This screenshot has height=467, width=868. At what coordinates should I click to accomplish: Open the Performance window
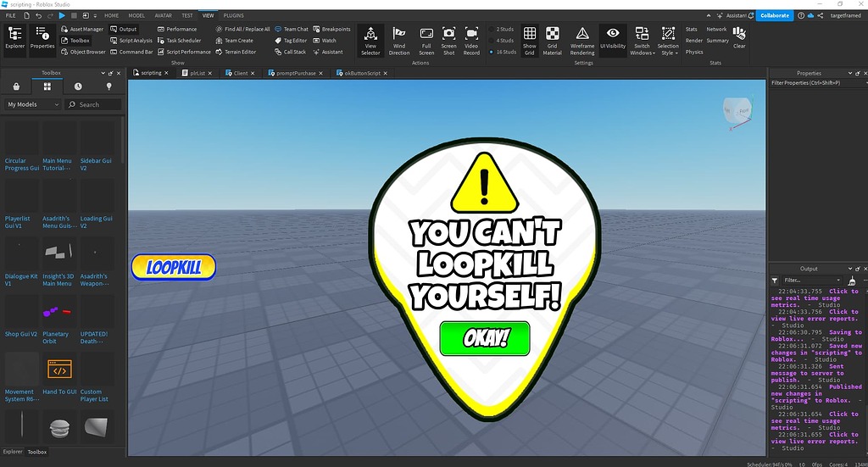pyautogui.click(x=177, y=30)
